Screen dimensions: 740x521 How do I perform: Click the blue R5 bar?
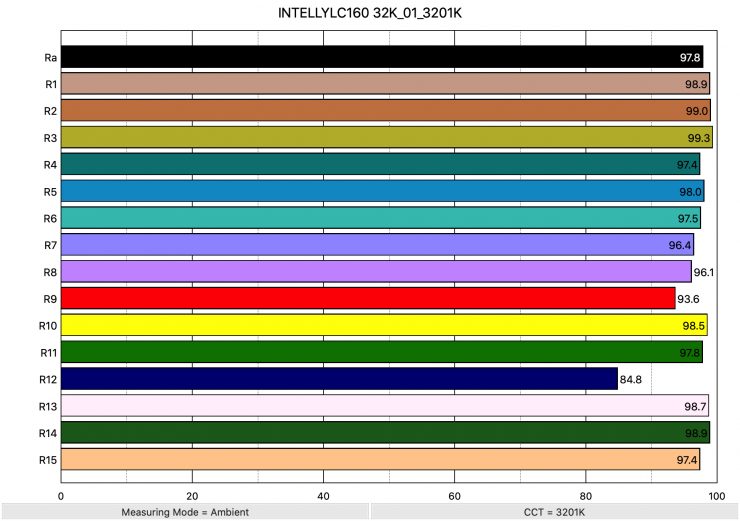tap(382, 191)
